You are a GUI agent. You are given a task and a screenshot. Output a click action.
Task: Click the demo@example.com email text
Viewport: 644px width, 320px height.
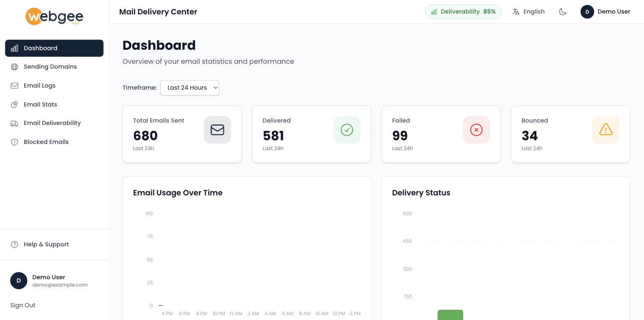60,285
